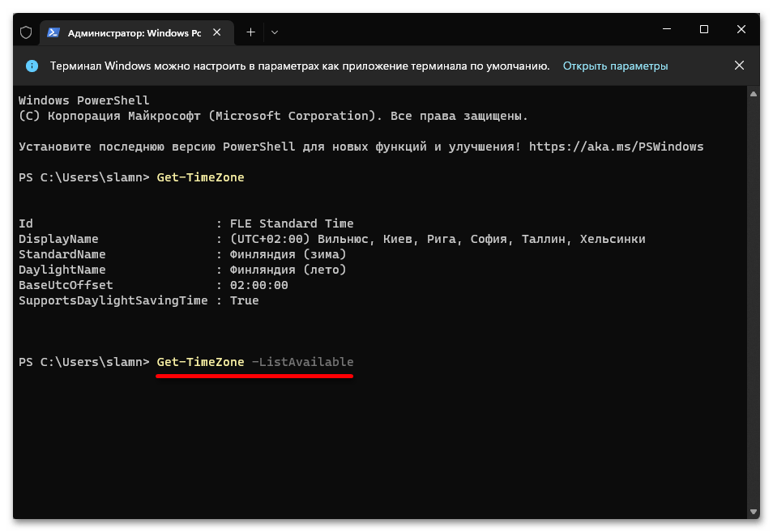Select the PowerShell icon on the tab
Viewport: 773px width, 532px height.
(53, 32)
